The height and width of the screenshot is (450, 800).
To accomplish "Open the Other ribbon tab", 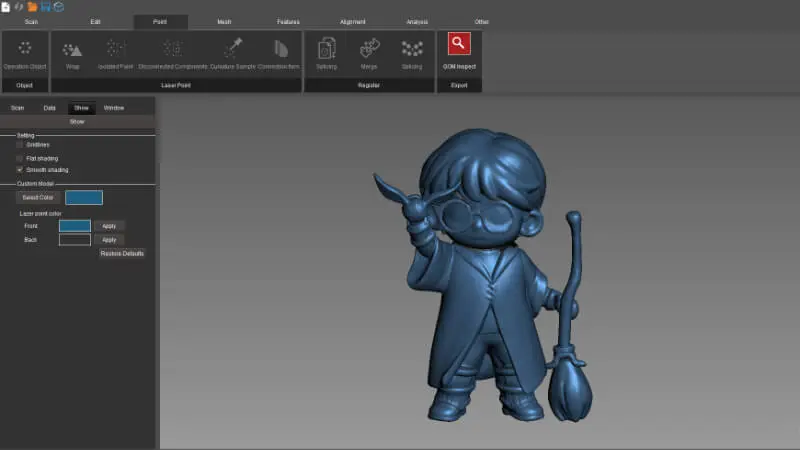I will pyautogui.click(x=482, y=21).
